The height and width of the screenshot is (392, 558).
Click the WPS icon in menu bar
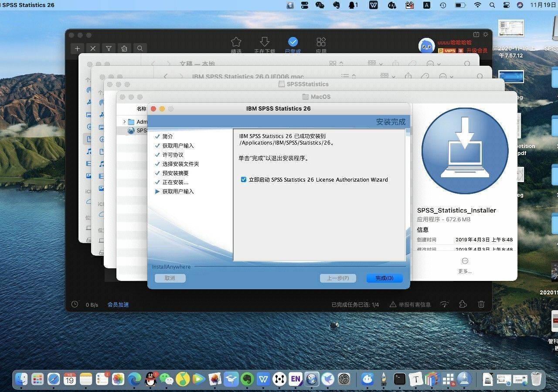tap(374, 5)
